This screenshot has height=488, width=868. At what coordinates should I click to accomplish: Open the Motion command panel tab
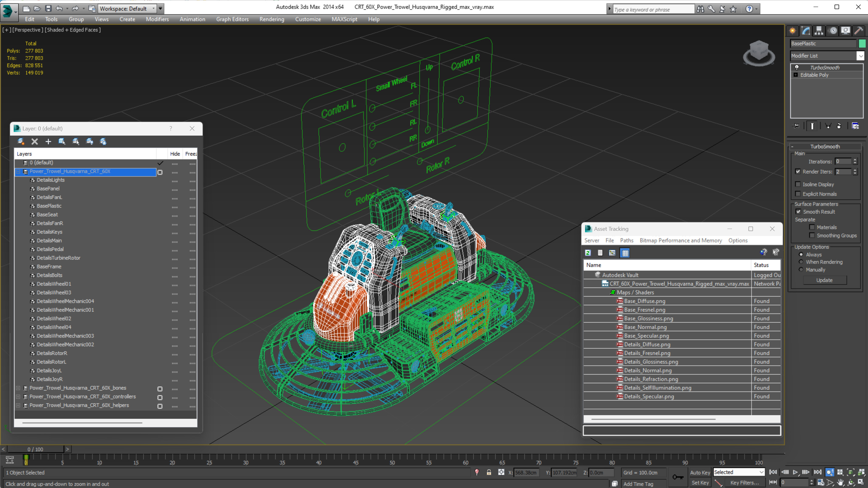click(833, 31)
